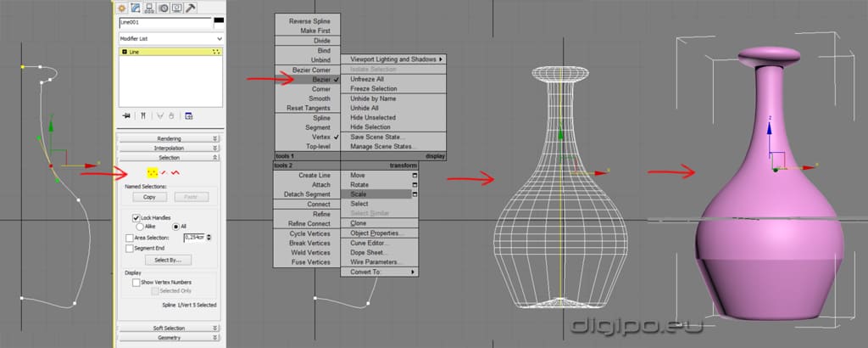The height and width of the screenshot is (348, 868).
Task: Toggle the Lock Handles checkbox
Action: pyautogui.click(x=136, y=218)
